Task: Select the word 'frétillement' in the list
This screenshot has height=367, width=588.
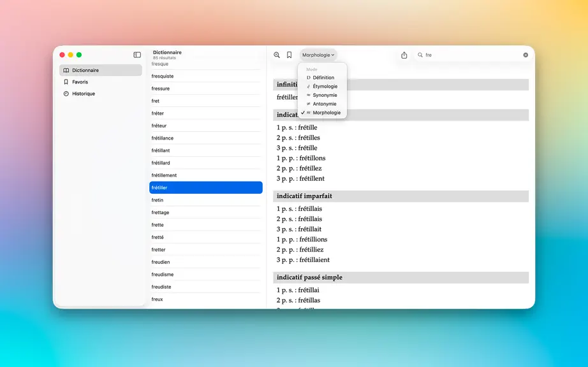Action: [x=206, y=175]
